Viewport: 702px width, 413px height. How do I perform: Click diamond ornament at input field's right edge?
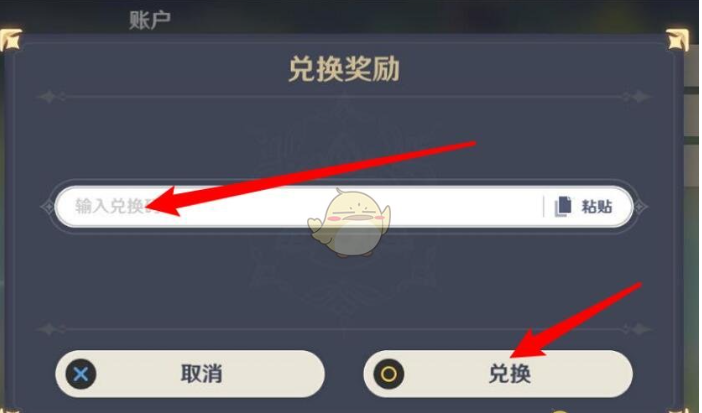coord(640,207)
